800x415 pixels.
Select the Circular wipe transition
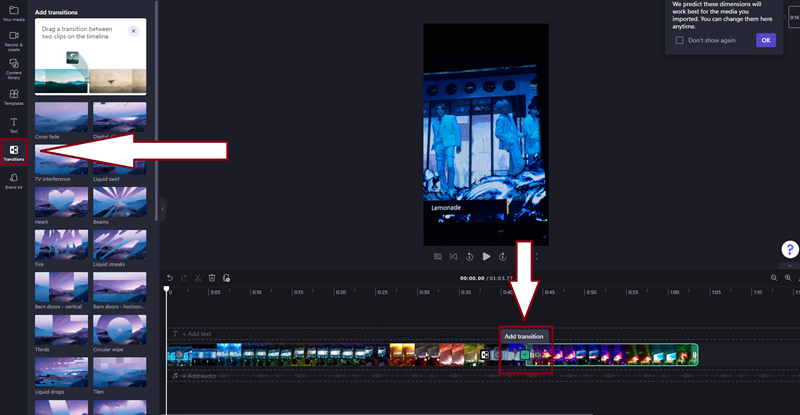(x=119, y=330)
